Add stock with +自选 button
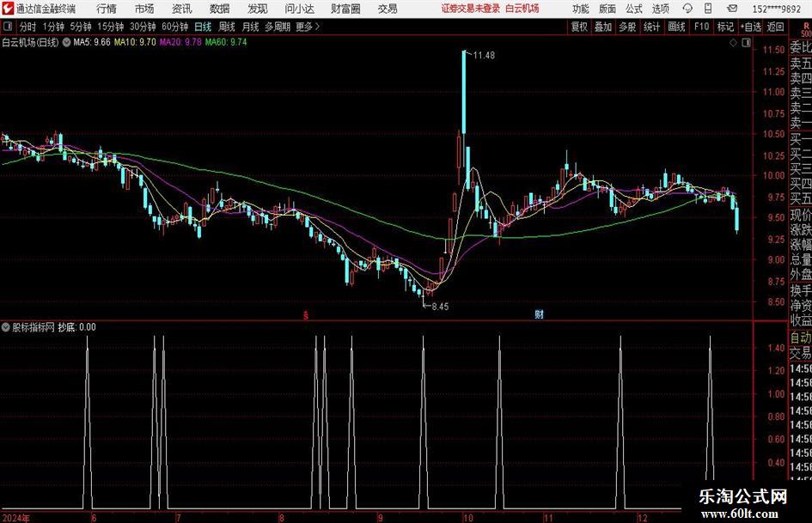The height and width of the screenshot is (523, 812). pos(751,27)
